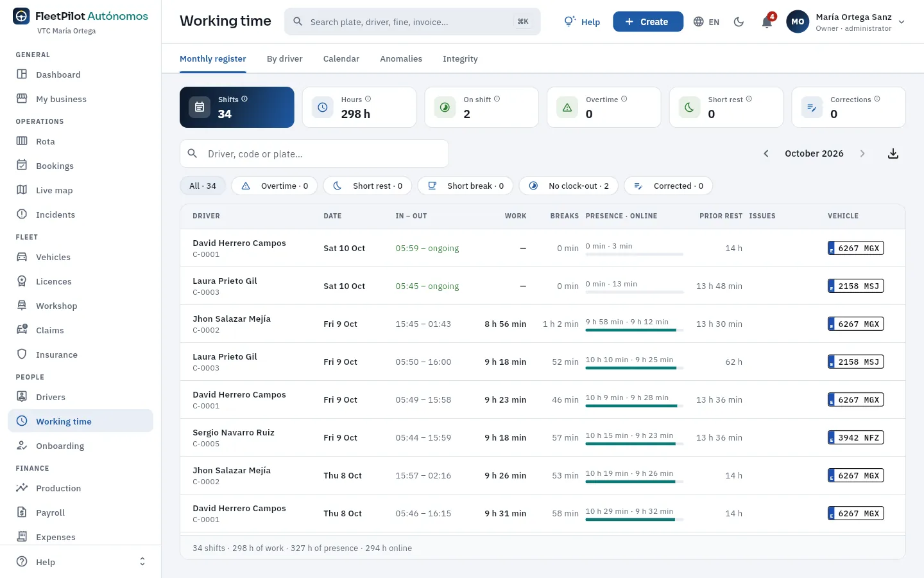Toggle Overtime · 0 filter chip
924x578 pixels.
tap(275, 186)
